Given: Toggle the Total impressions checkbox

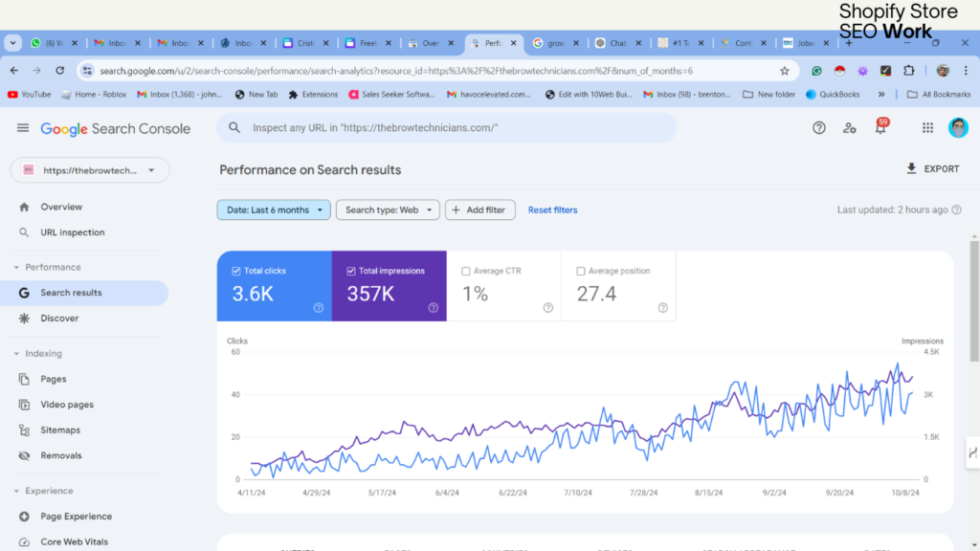Looking at the screenshot, I should pos(351,271).
